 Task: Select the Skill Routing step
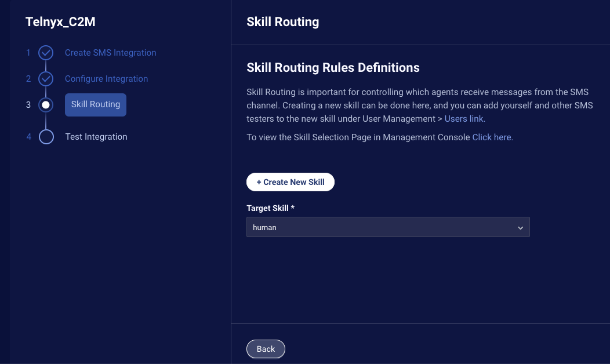point(96,104)
